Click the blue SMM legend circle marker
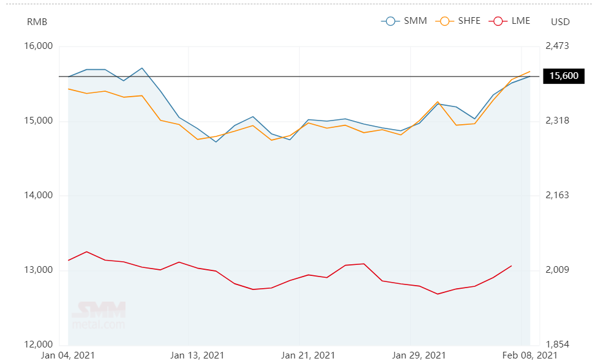Viewport: 598px width, 364px height. pos(390,21)
